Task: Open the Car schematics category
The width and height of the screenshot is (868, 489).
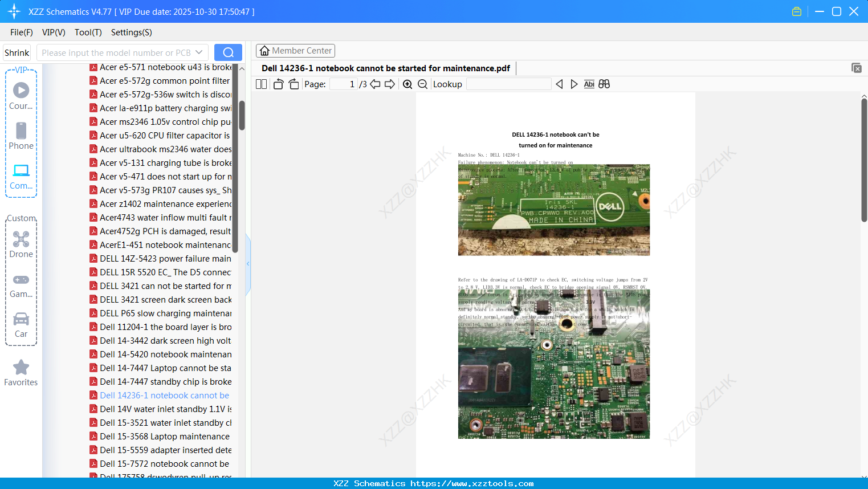Action: [21, 324]
